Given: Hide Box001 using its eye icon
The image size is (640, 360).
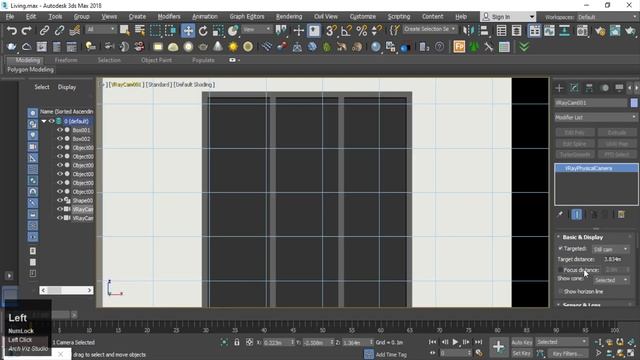Looking at the screenshot, I should [x=60, y=130].
